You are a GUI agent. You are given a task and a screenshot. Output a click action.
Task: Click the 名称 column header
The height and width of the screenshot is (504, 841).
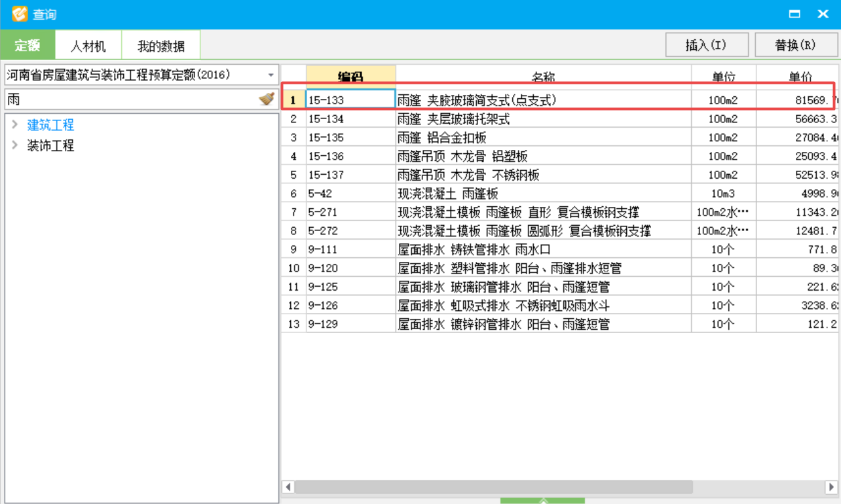(x=544, y=75)
